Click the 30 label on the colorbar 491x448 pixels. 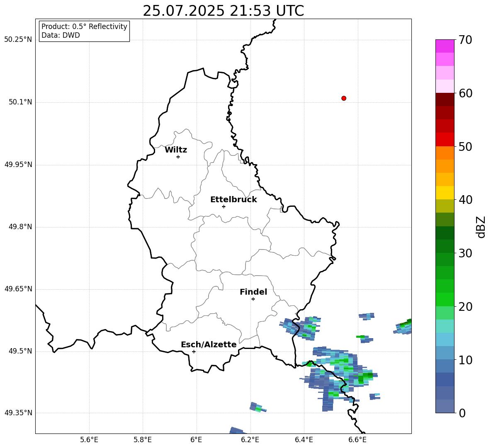[x=465, y=253]
